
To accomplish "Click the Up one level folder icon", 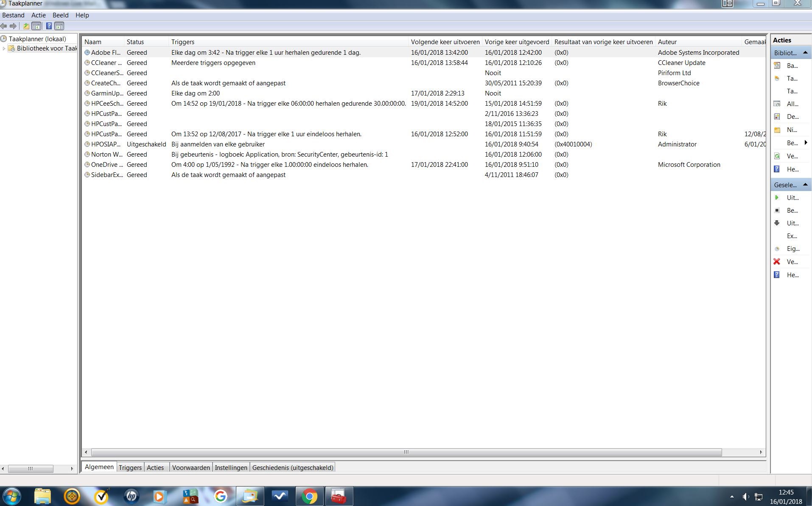I will [x=26, y=26].
